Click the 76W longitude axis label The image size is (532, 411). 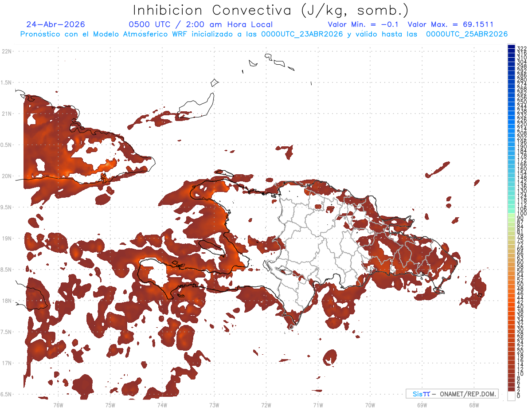58,405
